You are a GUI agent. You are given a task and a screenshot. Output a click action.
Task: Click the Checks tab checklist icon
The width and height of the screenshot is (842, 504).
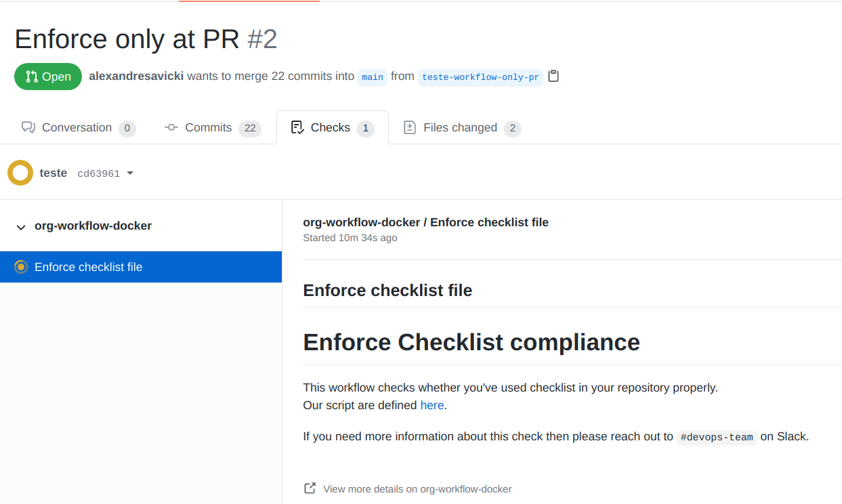pos(297,127)
